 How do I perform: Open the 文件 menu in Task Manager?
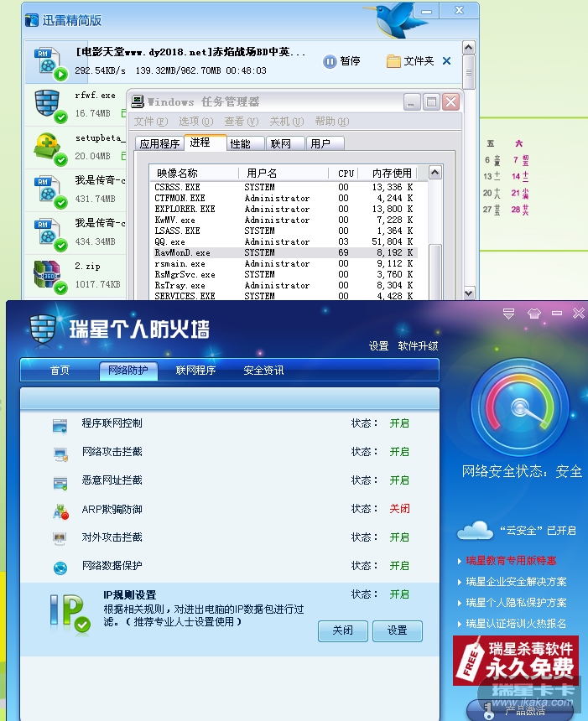pyautogui.click(x=150, y=122)
